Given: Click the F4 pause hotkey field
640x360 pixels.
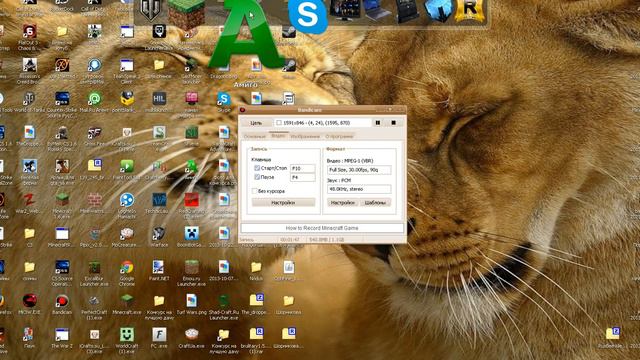Looking at the screenshot, I should tap(302, 177).
